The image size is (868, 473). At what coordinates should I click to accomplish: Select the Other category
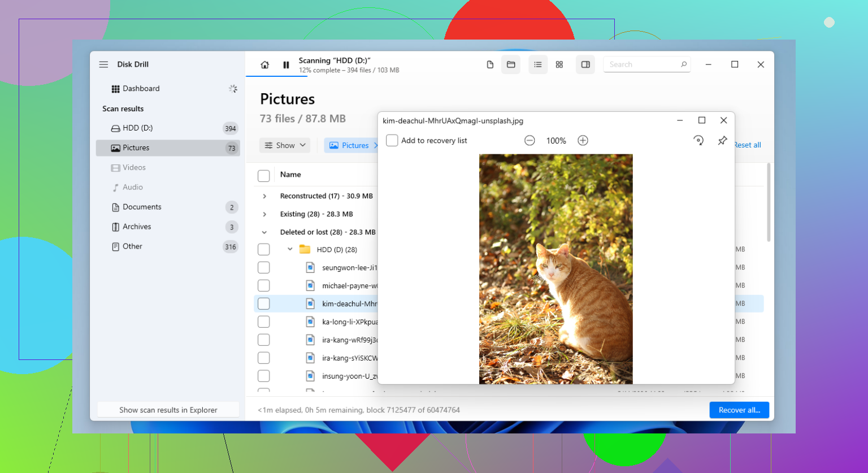(x=168, y=247)
